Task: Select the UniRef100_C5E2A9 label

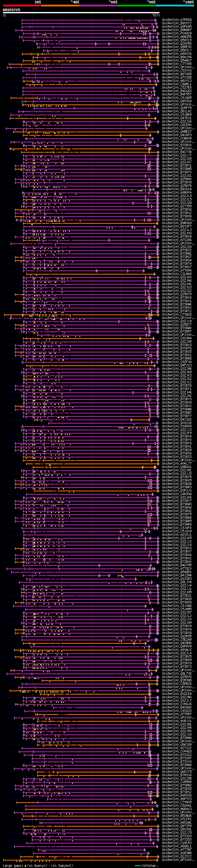Action: pos(177,640)
